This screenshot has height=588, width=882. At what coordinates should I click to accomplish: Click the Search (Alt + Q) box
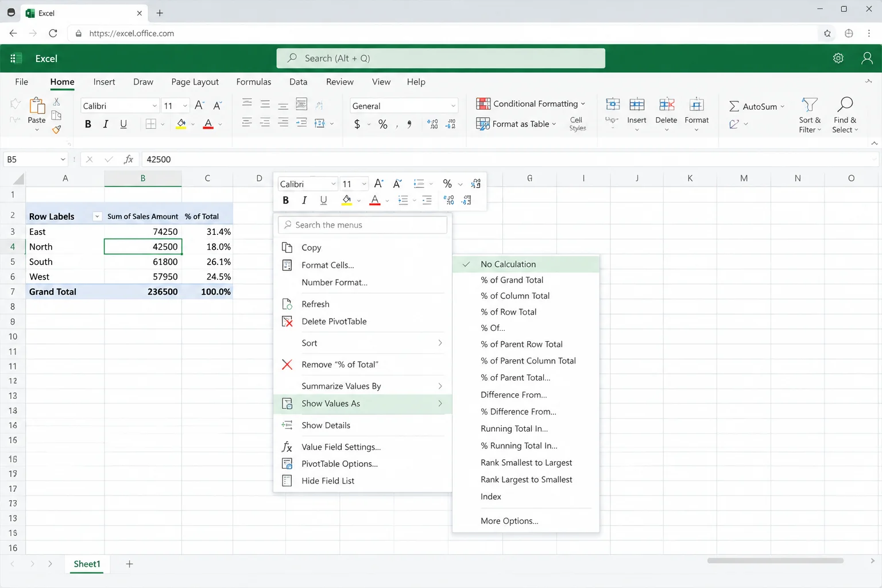[441, 58]
